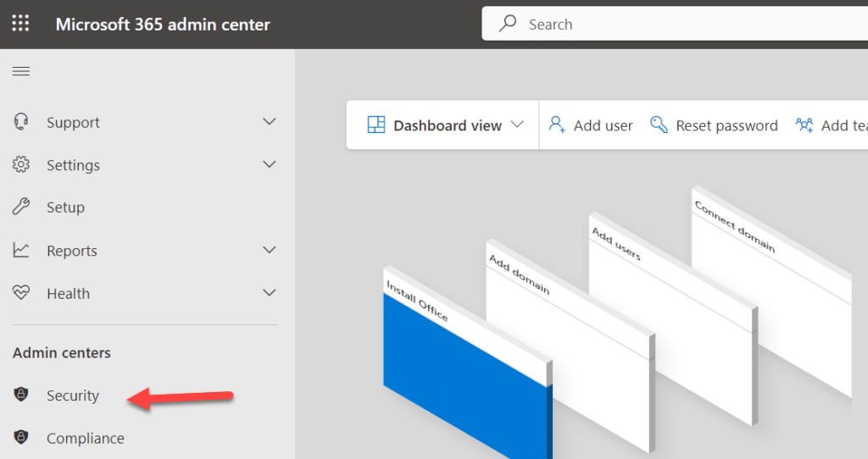This screenshot has height=459, width=868.
Task: Click the Microsoft 365 admin center title
Action: (x=163, y=25)
